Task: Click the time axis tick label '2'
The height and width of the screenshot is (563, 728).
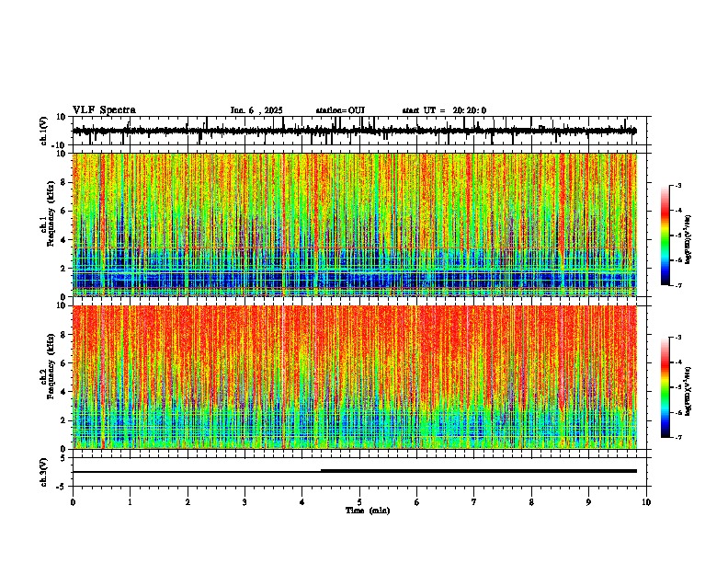Action: (x=188, y=502)
